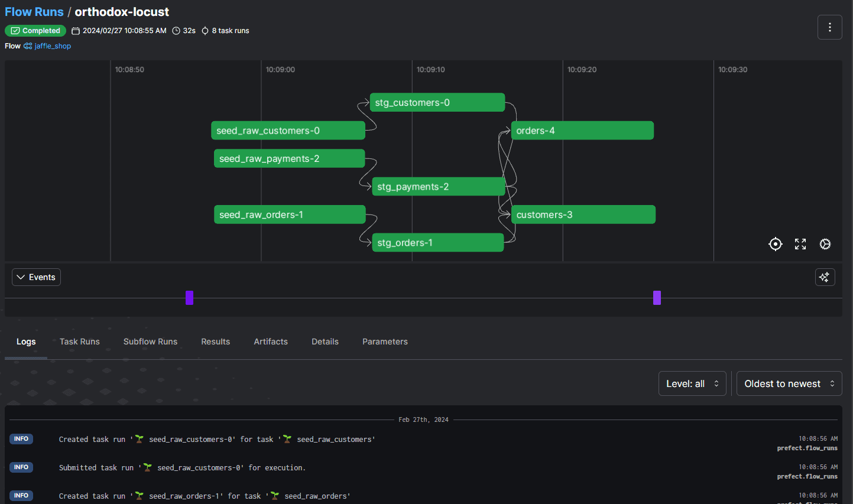
Task: Select the second purple event marker
Action: 657,298
